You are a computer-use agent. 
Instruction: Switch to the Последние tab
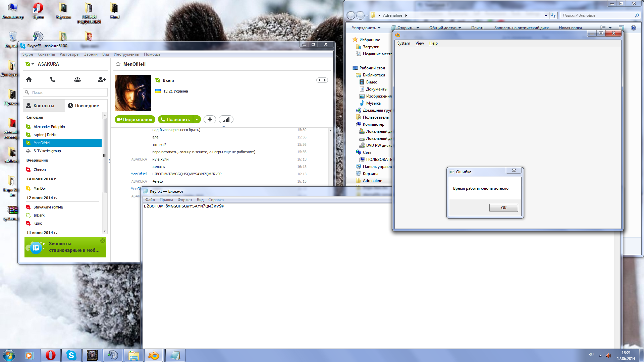(x=86, y=106)
